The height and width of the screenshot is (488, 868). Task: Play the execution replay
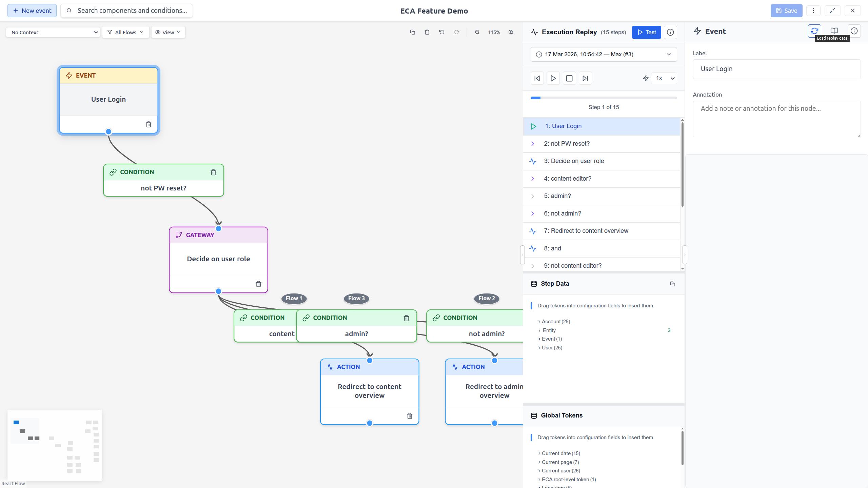click(553, 78)
